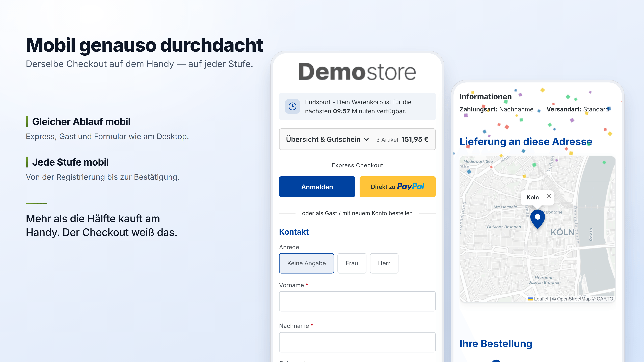This screenshot has height=362, width=644.
Task: Click the Jede Stufe mobil heading
Action: [x=70, y=162]
